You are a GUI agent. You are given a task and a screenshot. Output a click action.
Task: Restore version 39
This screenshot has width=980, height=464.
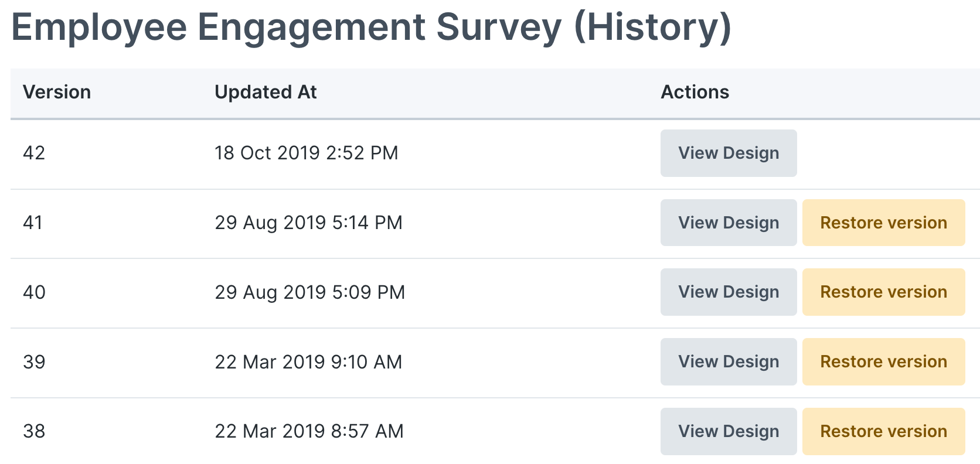883,361
